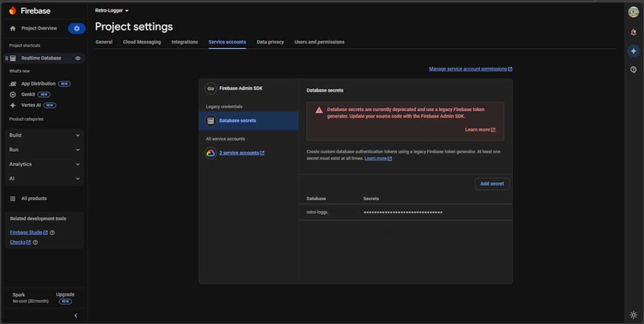Expand the Build product category
This screenshot has width=644, height=324.
pos(44,135)
